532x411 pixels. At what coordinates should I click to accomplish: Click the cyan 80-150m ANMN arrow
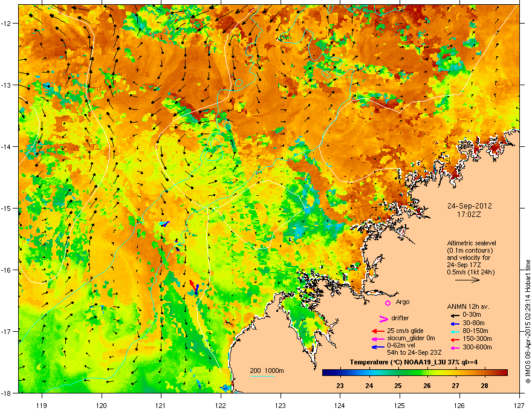coord(455,332)
